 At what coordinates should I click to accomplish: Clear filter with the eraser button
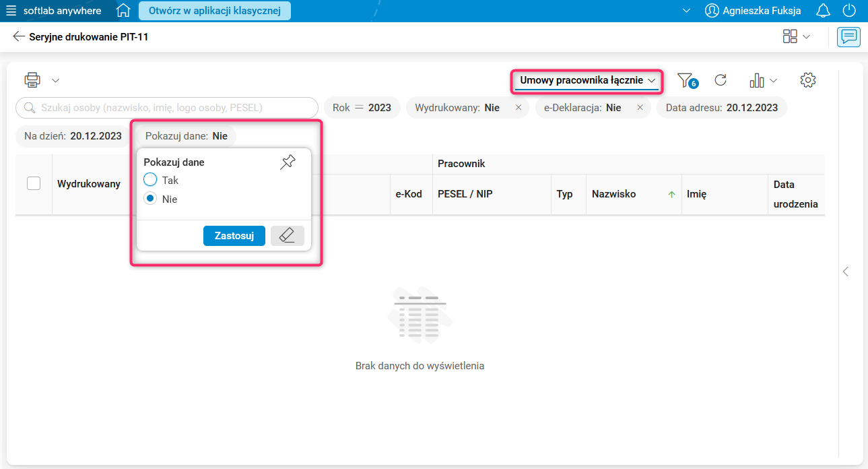[288, 236]
